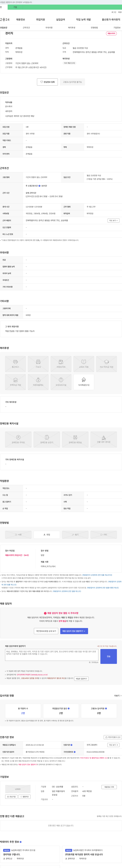Jump to the 근무조건 section tab
The image size is (122, 868).
click(x=26, y=28)
